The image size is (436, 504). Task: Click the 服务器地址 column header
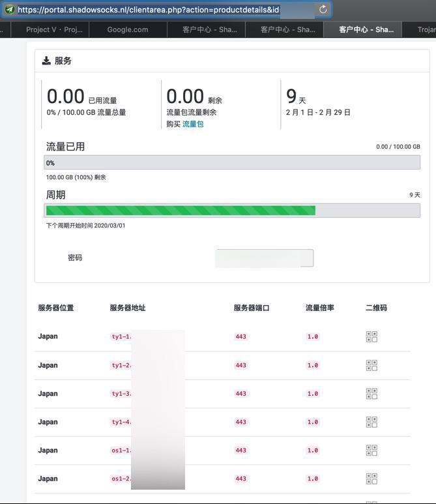point(128,308)
